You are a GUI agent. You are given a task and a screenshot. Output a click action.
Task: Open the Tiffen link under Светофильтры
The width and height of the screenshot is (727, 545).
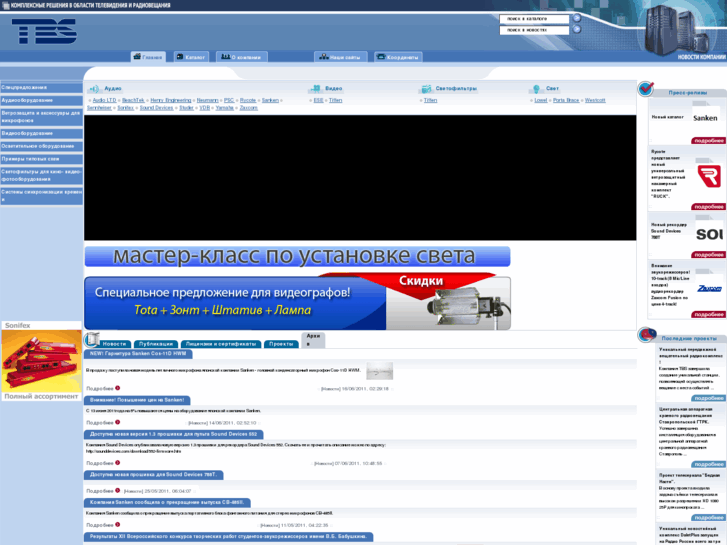click(430, 100)
